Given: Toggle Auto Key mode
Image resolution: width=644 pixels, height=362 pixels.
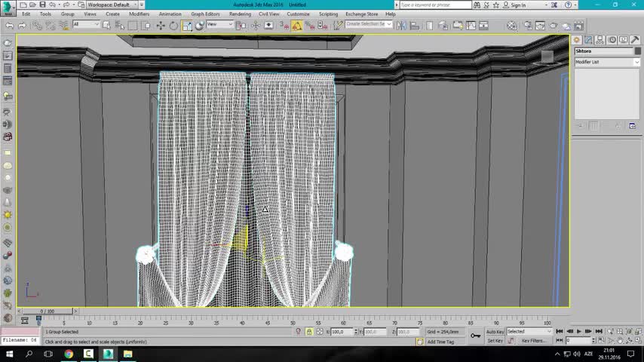Looking at the screenshot, I should (x=495, y=332).
